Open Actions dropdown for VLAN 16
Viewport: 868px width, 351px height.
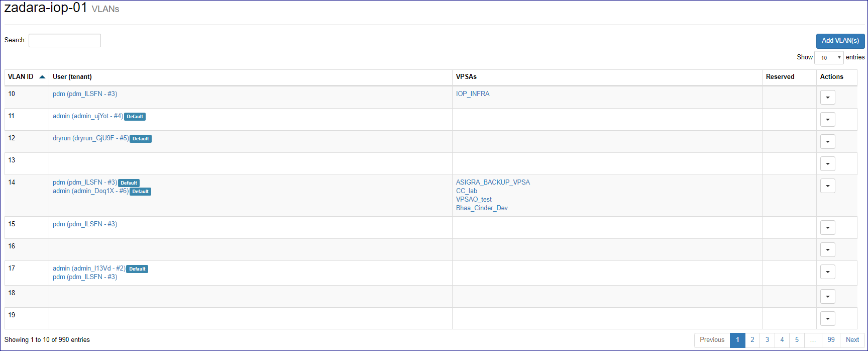pyautogui.click(x=827, y=250)
